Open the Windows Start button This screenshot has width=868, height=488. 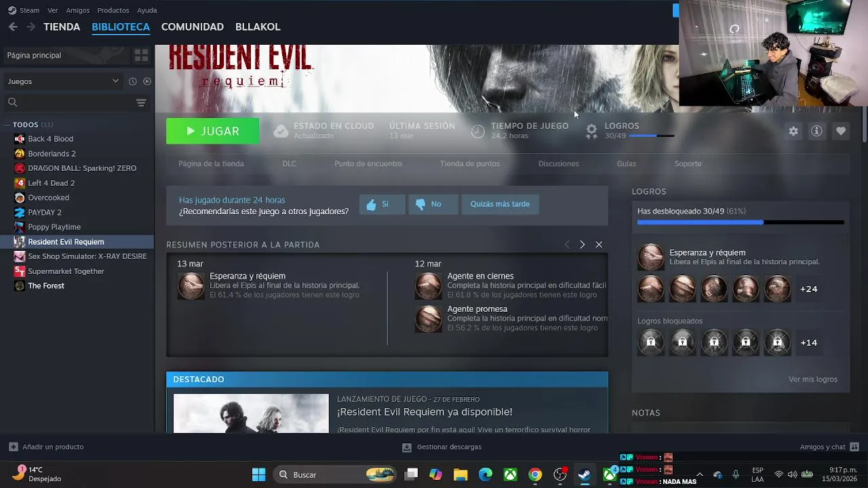click(259, 474)
